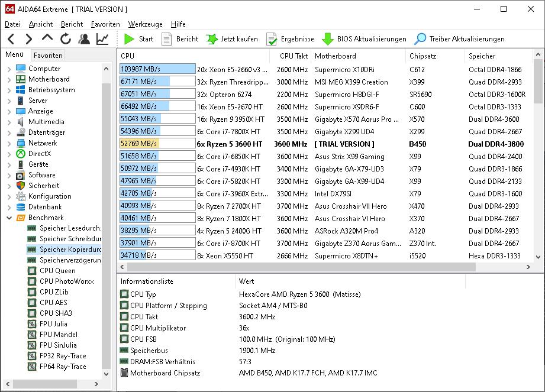Select the Konfiguration icon in the tree

[x=21, y=196]
